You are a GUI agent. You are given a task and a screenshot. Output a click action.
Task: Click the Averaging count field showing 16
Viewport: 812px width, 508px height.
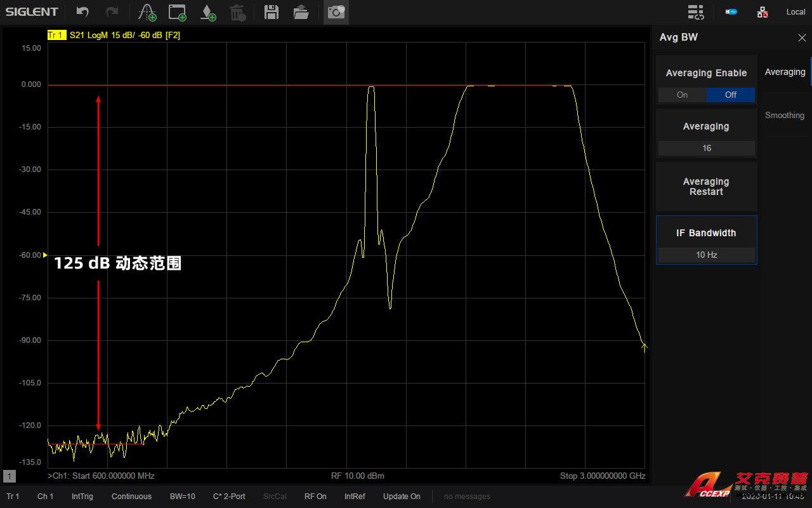(706, 148)
